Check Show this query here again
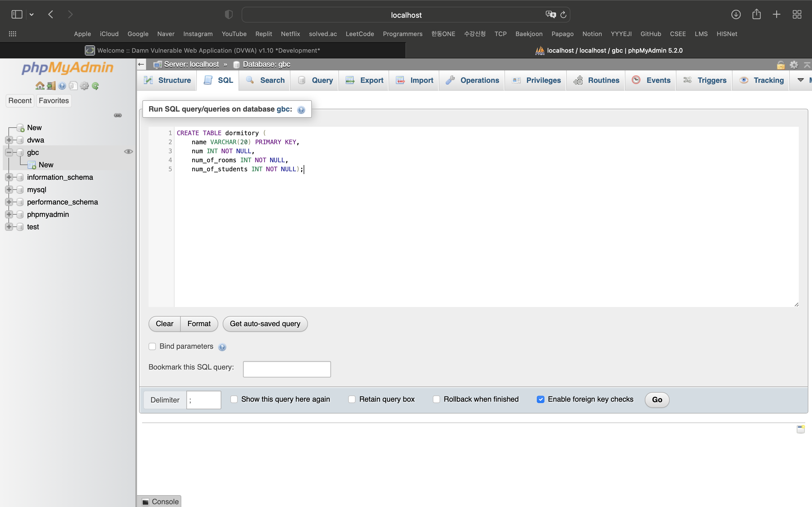812x507 pixels. point(234,399)
